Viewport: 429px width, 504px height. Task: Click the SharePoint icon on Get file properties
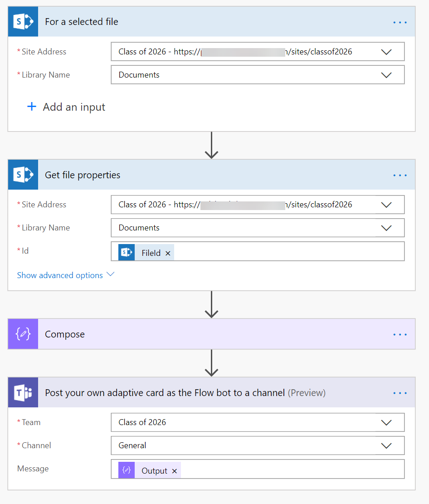click(23, 174)
